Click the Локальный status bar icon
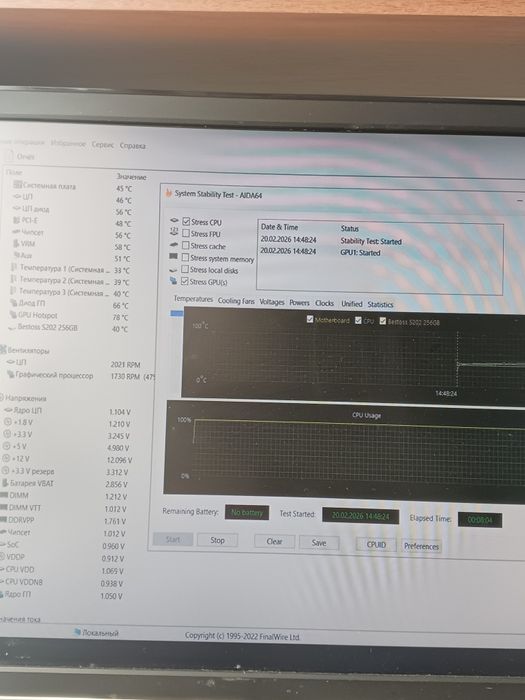The height and width of the screenshot is (700, 525). pyautogui.click(x=77, y=632)
